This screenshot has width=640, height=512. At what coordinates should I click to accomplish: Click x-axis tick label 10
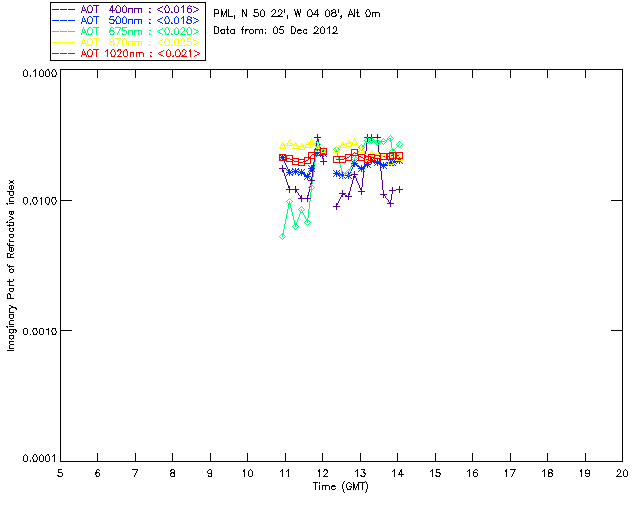pyautogui.click(x=248, y=473)
